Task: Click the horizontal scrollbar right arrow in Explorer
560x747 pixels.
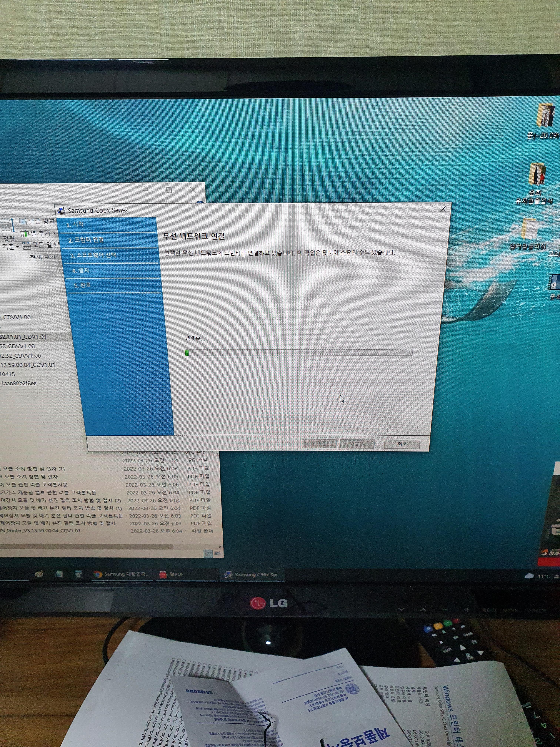Action: (x=220, y=547)
